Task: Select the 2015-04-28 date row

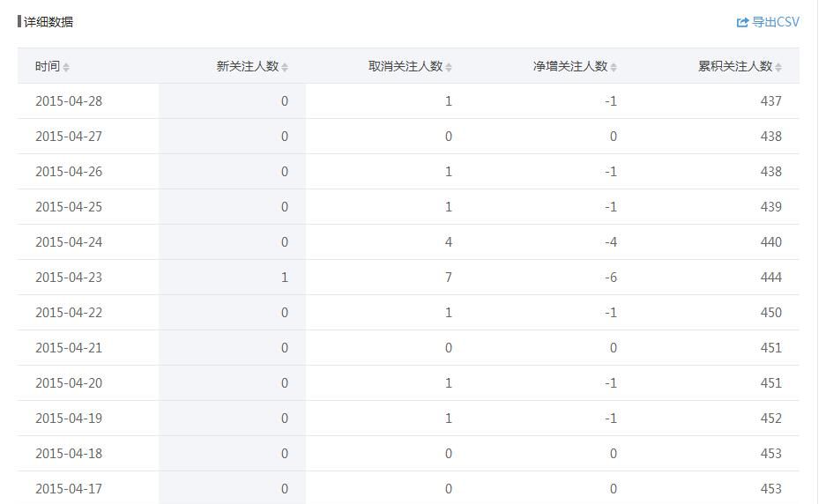Action: (x=69, y=101)
